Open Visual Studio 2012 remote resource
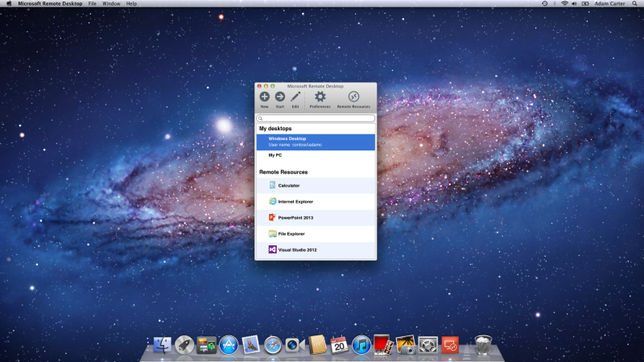This screenshot has height=362, width=644. point(316,249)
